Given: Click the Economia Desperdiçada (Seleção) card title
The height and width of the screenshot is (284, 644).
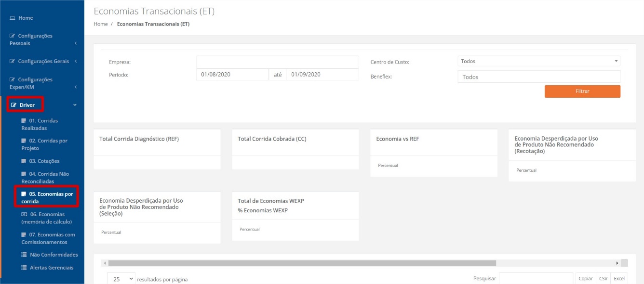Looking at the screenshot, I should coord(141,207).
